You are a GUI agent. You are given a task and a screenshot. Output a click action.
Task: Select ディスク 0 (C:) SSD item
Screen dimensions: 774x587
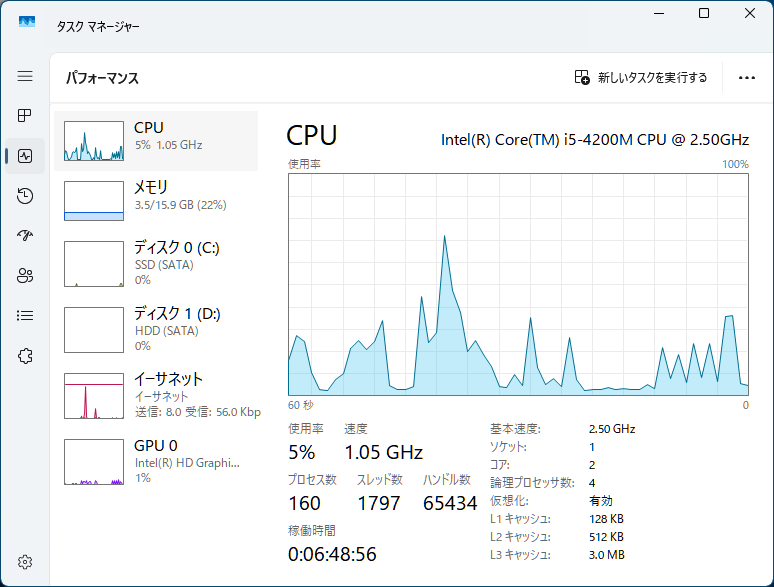tap(156, 263)
